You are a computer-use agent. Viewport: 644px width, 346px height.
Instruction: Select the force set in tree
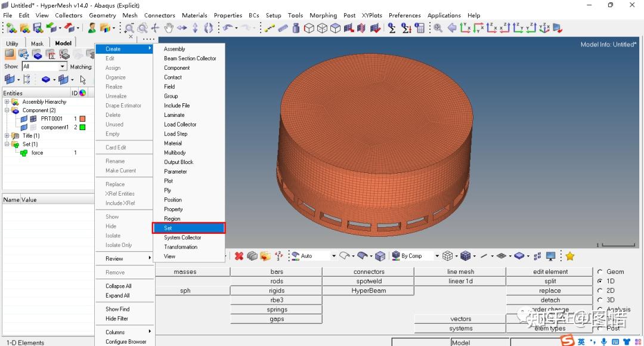37,153
